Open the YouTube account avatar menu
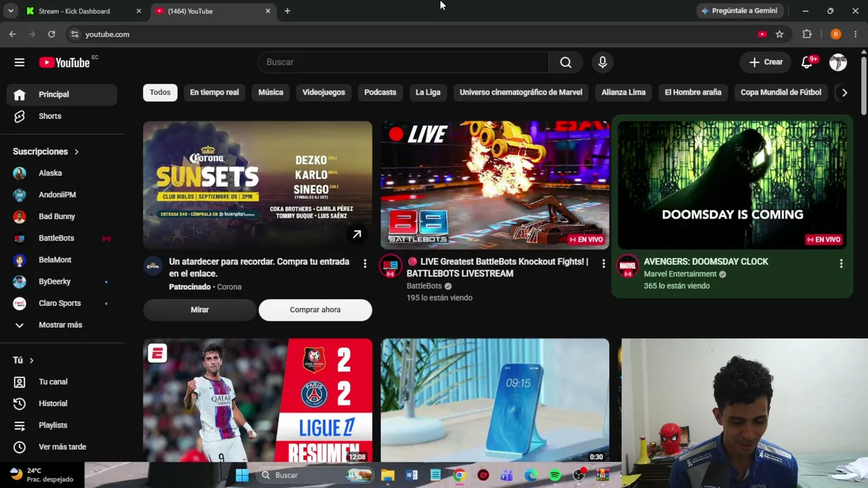The image size is (868, 488). [x=838, y=62]
